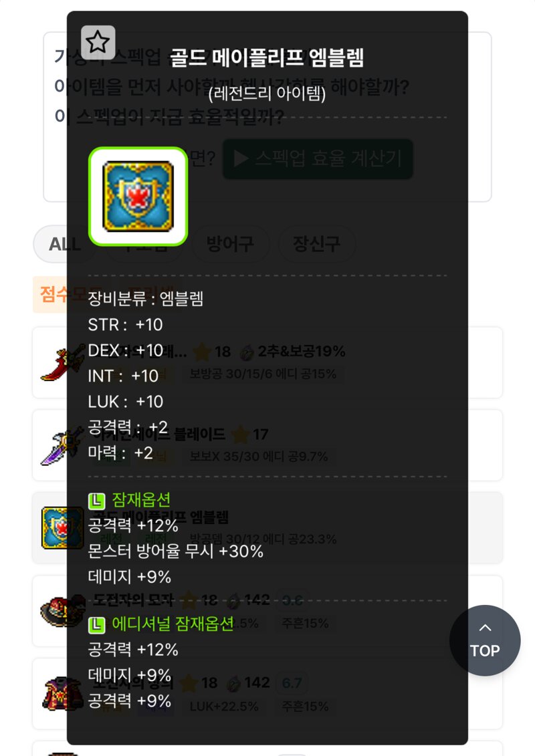Click the green L icon beside 에디셔널 잠재옵션

pos(96,625)
